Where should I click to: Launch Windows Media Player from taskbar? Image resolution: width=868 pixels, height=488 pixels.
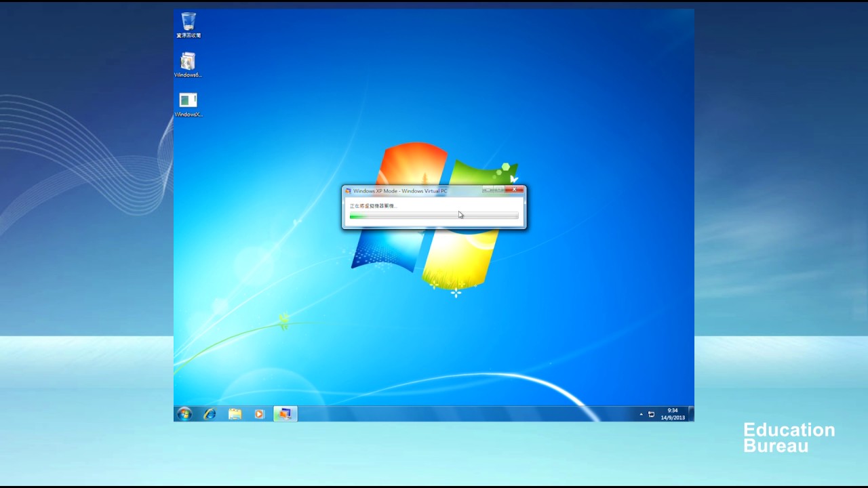pyautogui.click(x=259, y=413)
